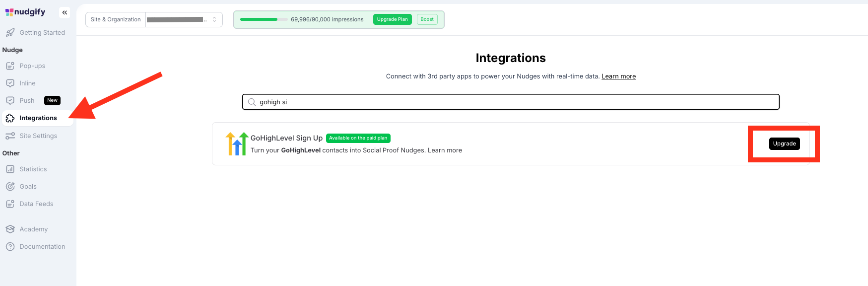Click the Getting Started rocket icon
Viewport: 868px width, 286px height.
(x=10, y=33)
